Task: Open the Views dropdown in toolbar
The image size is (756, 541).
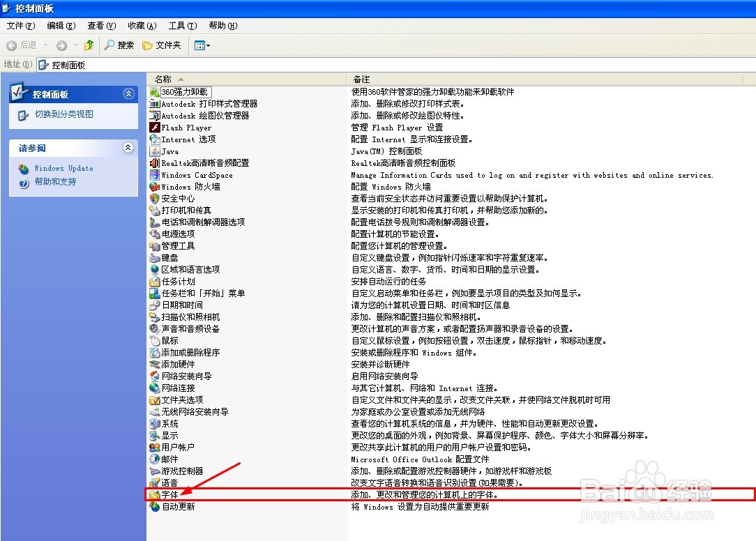Action: (x=202, y=45)
